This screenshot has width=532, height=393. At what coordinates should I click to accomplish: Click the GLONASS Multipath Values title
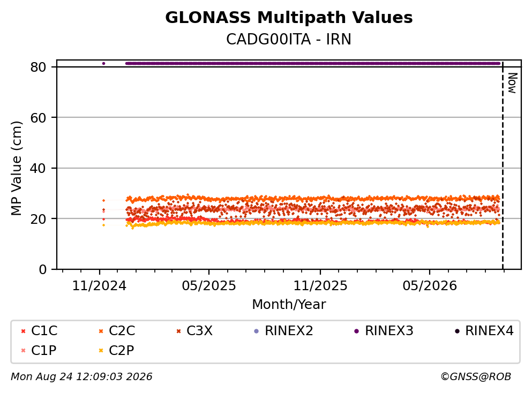tap(289, 17)
